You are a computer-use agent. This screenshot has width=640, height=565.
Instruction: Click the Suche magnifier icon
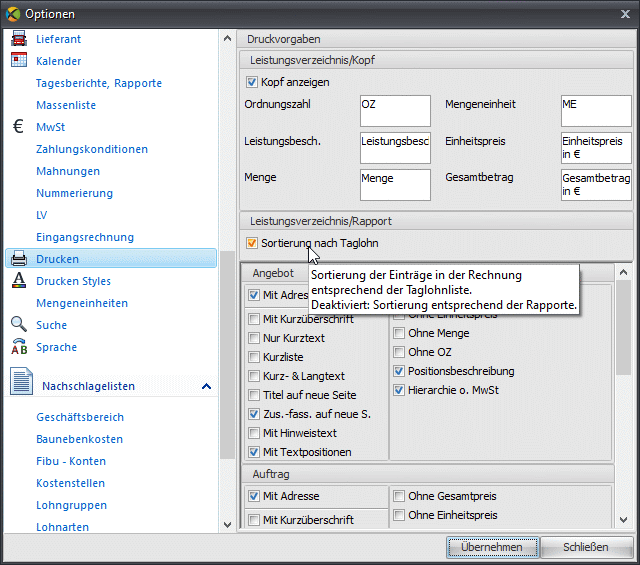pos(19,324)
